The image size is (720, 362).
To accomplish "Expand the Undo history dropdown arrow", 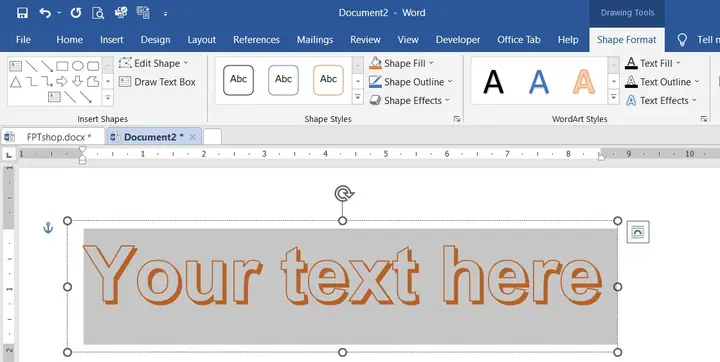I will (x=59, y=13).
